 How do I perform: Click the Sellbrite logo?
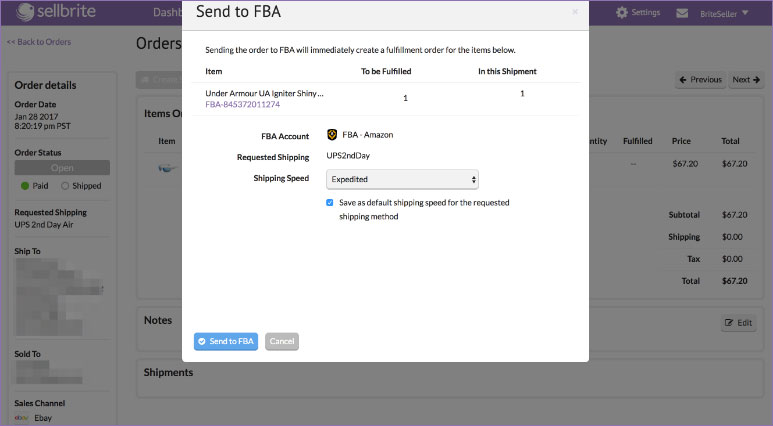point(56,12)
